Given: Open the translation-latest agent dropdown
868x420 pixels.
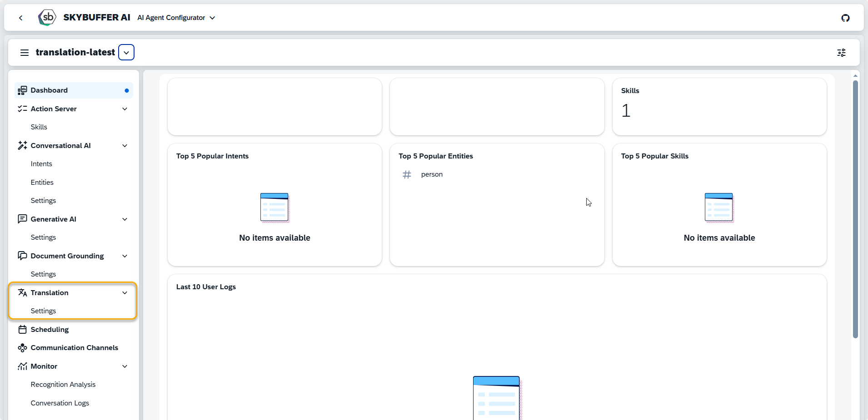Looking at the screenshot, I should (126, 52).
